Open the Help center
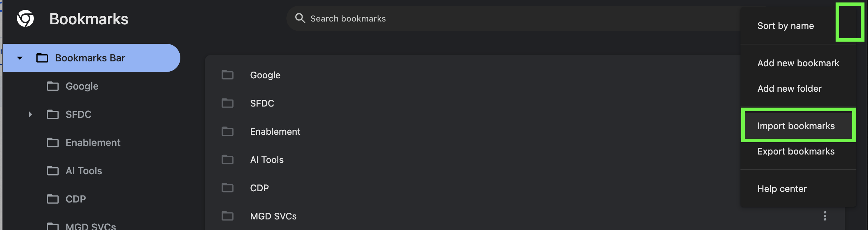Screen dimensions: 868x230 782,188
